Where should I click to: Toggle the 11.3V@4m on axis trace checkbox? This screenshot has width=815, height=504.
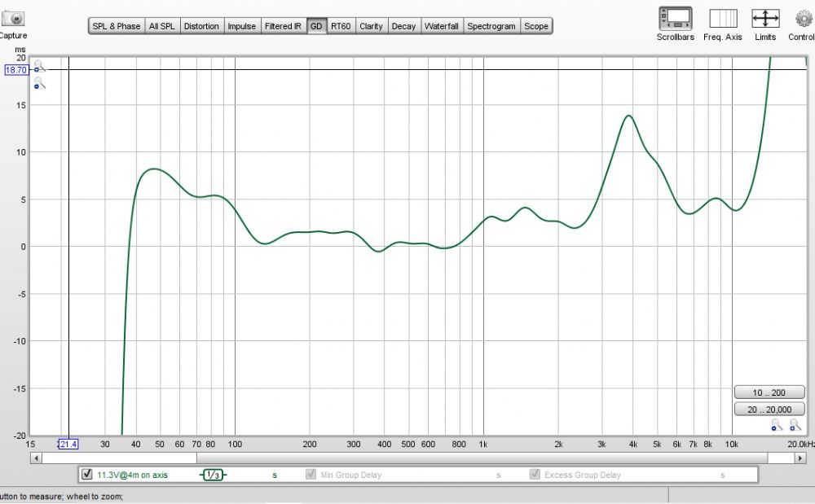click(x=87, y=475)
